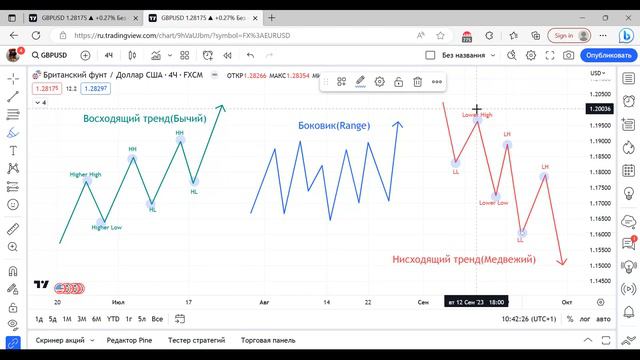Enter fullscreen chart mode
This screenshot has height=360, width=640.
click(x=550, y=55)
